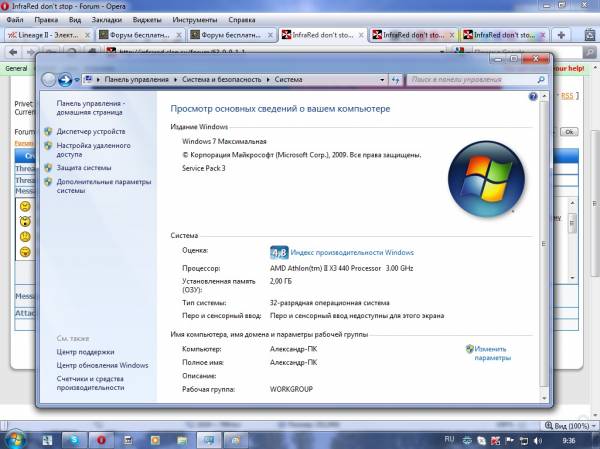Viewport: 600px width, 449px height.
Task: Open the recent pages dropdown arrow
Action: coord(77,80)
